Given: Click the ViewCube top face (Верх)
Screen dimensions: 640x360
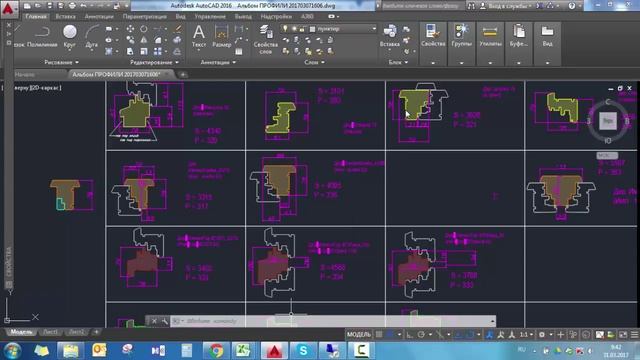Looking at the screenshot, I should [x=608, y=121].
